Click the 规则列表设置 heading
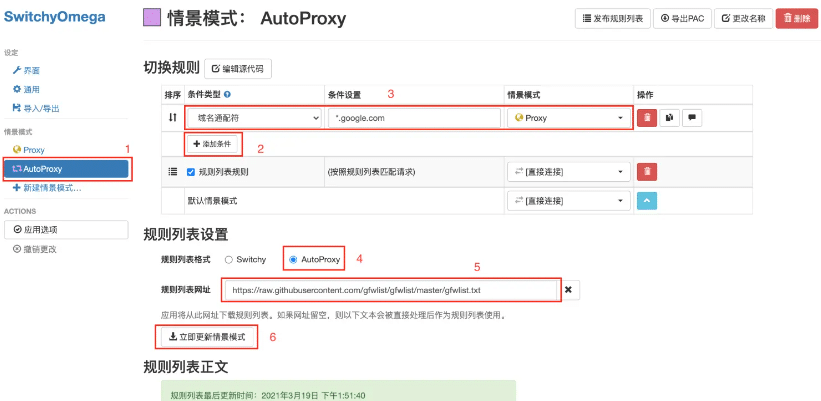The height and width of the screenshot is (401, 821). 185,235
